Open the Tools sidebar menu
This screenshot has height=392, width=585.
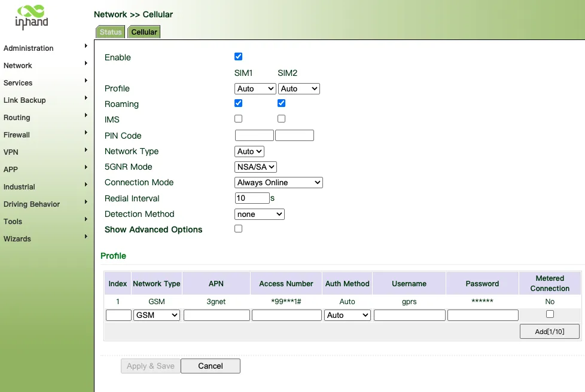tap(13, 221)
